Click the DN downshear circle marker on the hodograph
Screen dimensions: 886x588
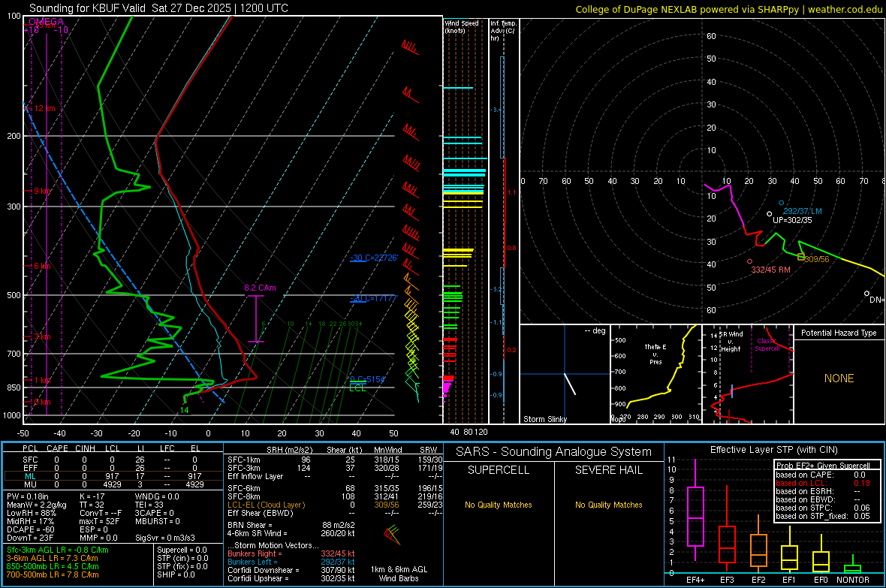[866, 294]
